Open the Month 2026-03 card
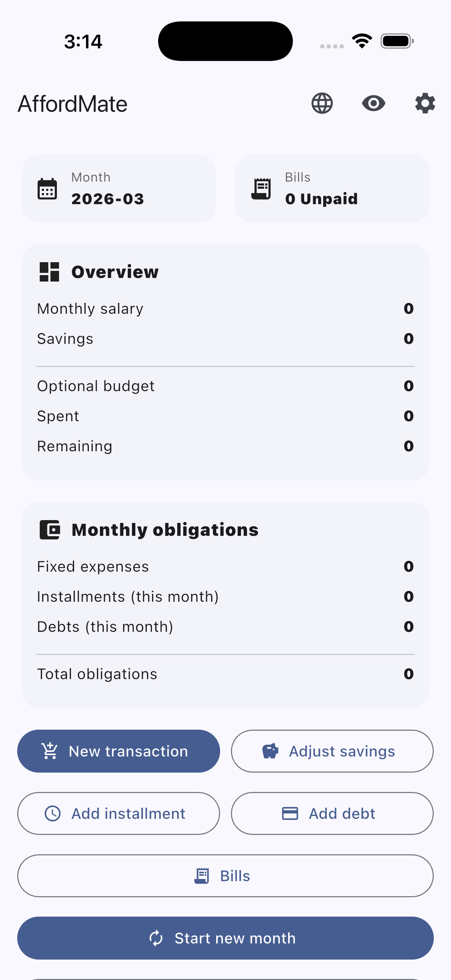This screenshot has height=980, width=451. click(x=118, y=189)
